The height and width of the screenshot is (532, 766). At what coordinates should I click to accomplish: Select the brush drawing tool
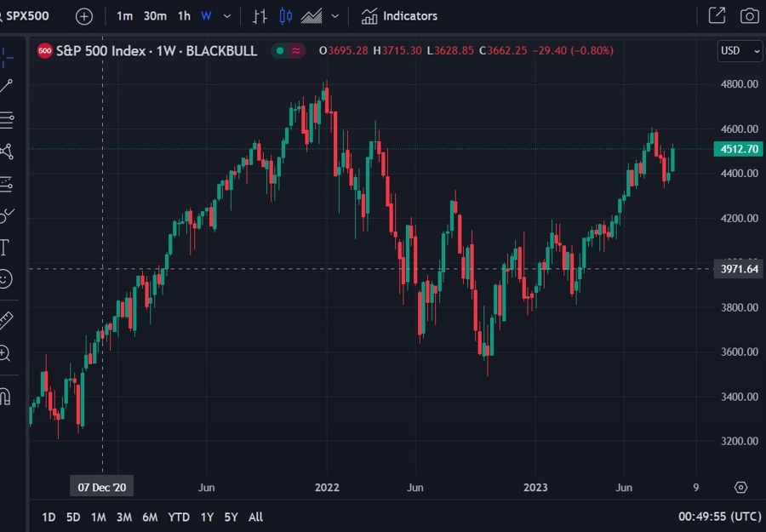[x=6, y=215]
